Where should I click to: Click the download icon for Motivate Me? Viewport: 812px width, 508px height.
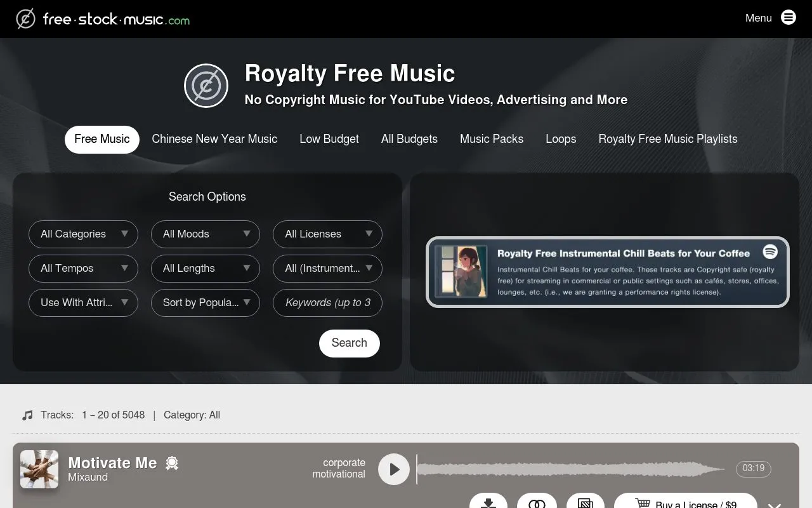point(488,502)
